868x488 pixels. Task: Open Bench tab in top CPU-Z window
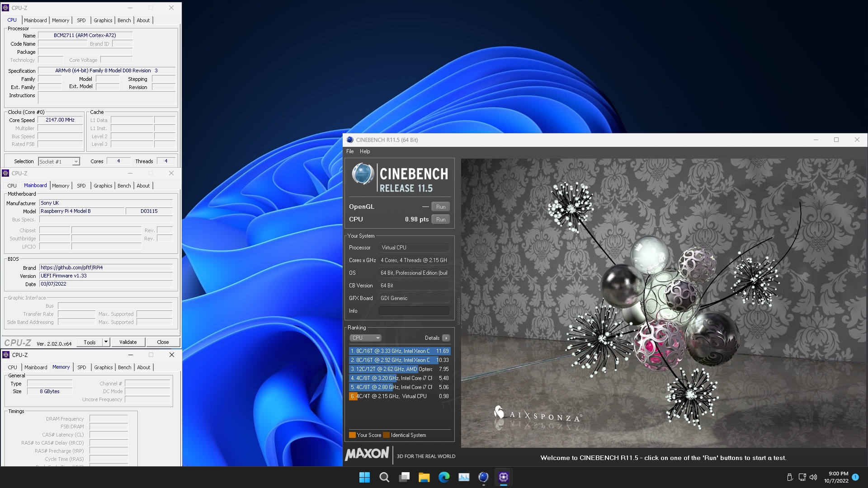pos(124,20)
